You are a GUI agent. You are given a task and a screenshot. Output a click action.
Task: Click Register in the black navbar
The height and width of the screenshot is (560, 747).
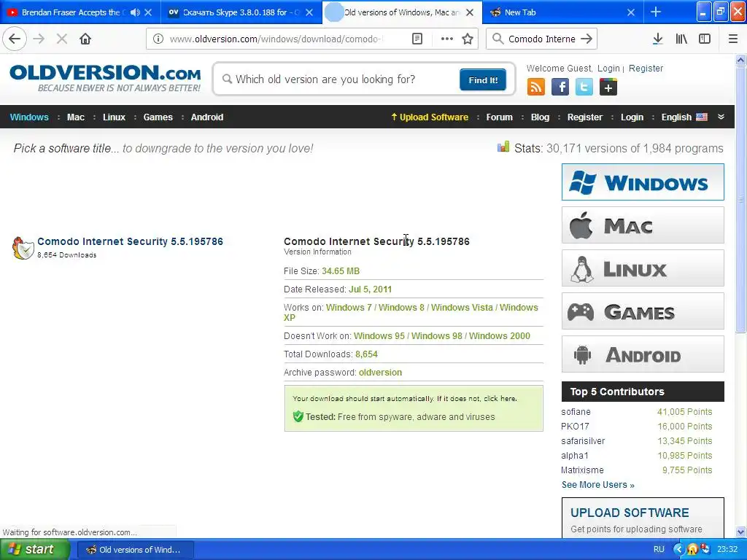coord(584,117)
